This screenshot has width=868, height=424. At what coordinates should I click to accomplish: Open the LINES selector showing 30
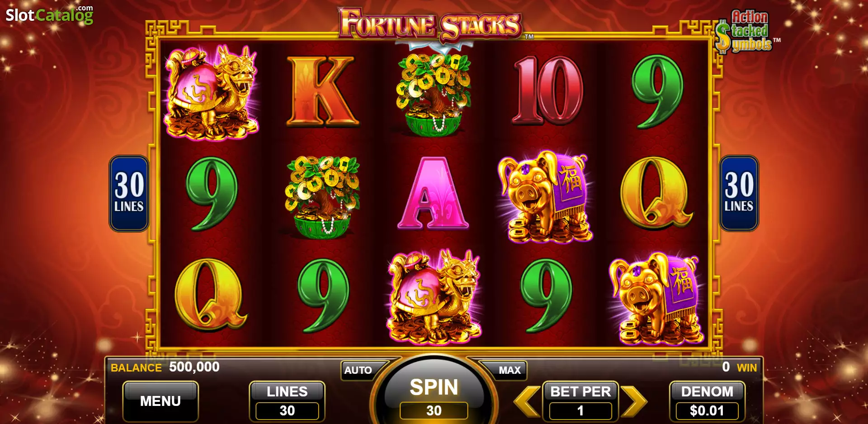(x=287, y=401)
